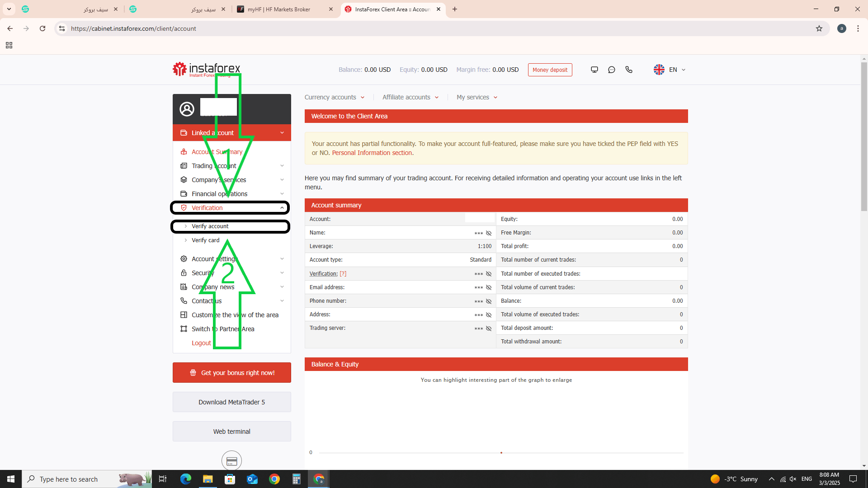Open a new browser tab

455,9
